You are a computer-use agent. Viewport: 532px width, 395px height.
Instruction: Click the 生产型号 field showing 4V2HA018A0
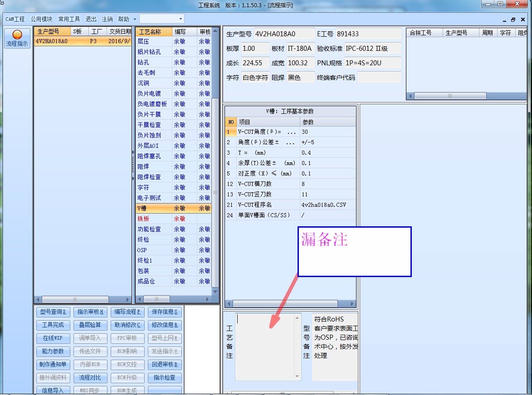(284, 34)
